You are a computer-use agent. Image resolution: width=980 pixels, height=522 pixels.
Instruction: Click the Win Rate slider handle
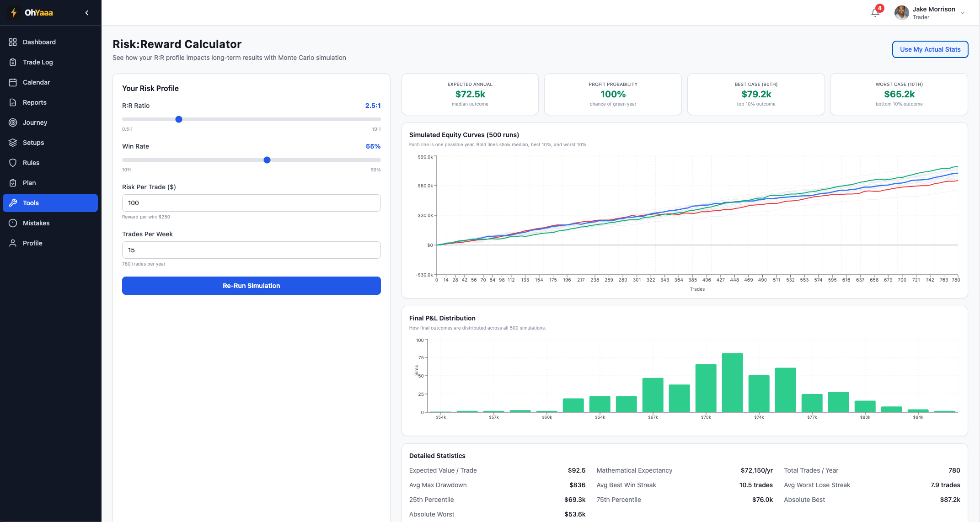(267, 160)
